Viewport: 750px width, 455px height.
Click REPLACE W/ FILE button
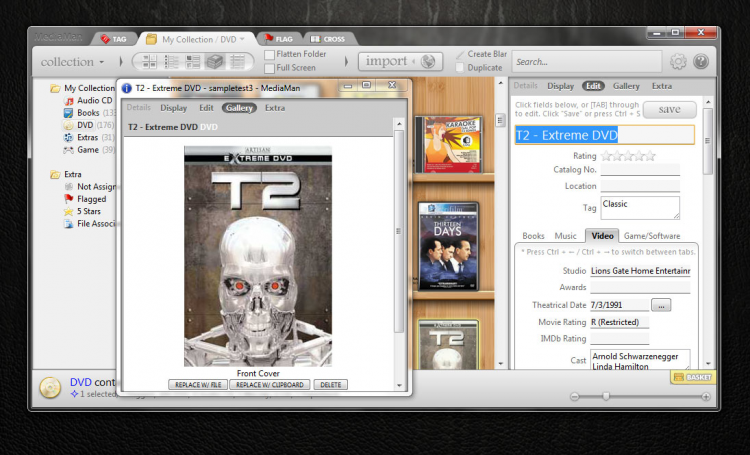[x=198, y=385]
